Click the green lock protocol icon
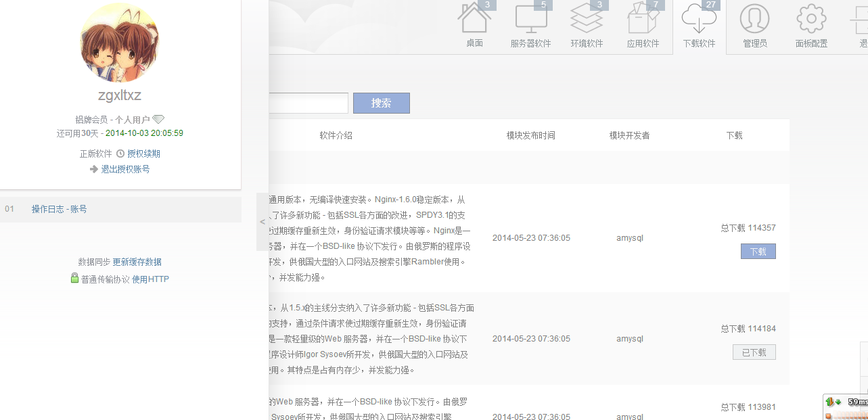 tap(74, 278)
